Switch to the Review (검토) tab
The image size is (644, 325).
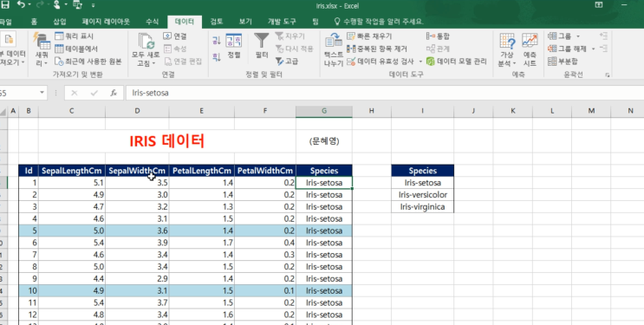217,22
